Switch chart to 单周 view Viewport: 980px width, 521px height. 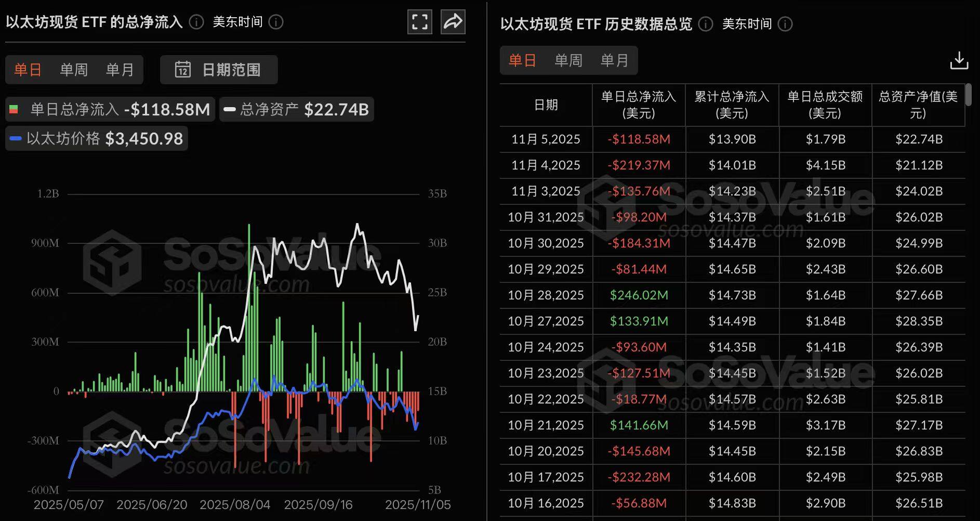(74, 70)
